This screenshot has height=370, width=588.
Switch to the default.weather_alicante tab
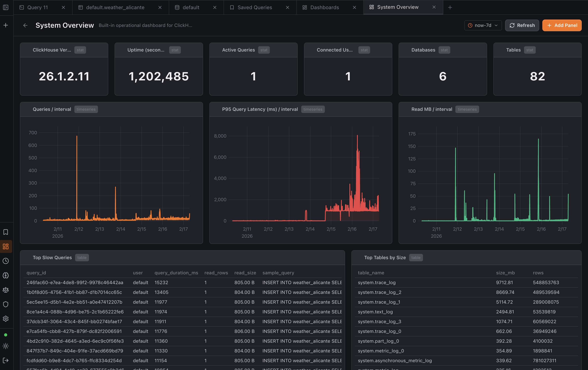coord(115,7)
